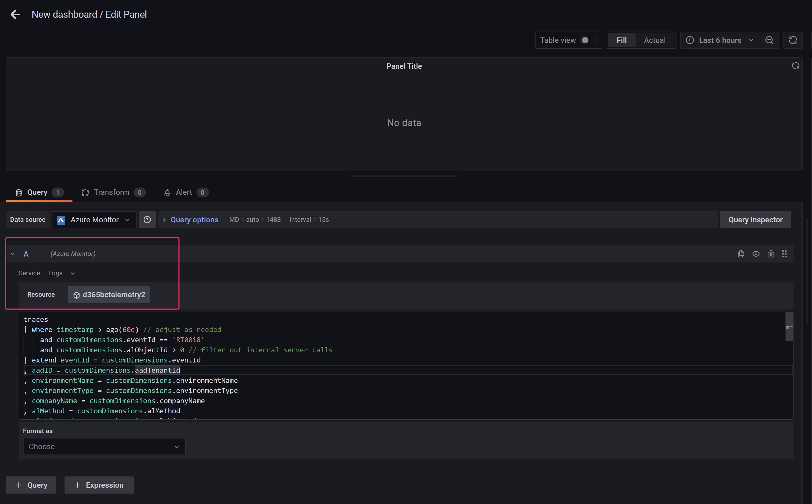
Task: Click the refresh dashboard icon
Action: [x=793, y=40]
